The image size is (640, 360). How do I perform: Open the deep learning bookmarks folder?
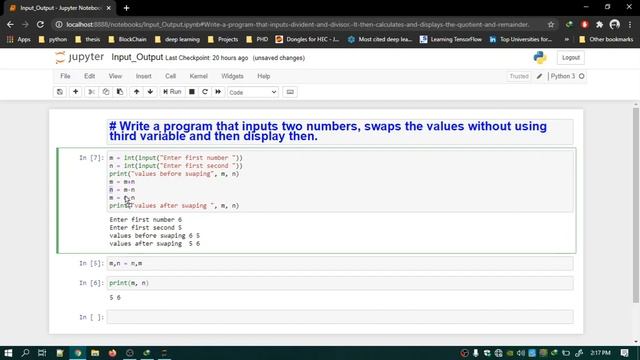pos(178,40)
